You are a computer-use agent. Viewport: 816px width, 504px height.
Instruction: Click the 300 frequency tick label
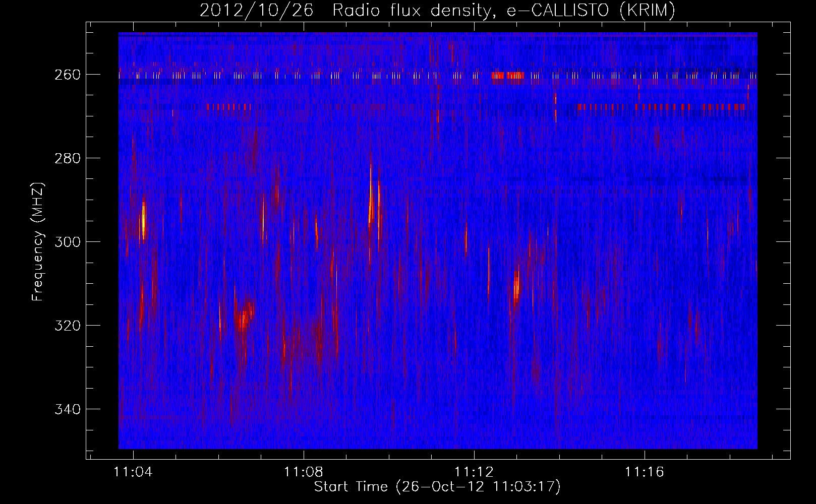68,242
